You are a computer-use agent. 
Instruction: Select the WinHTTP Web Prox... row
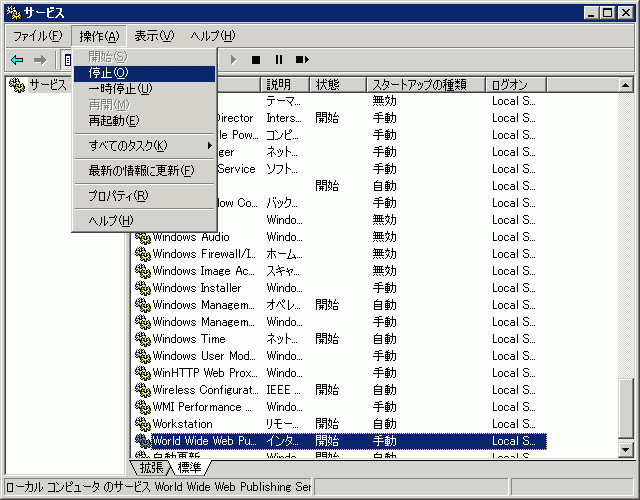[x=340, y=373]
